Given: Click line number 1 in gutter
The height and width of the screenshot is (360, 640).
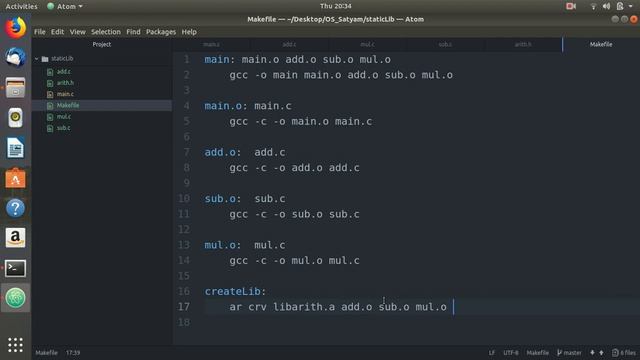Looking at the screenshot, I should [187, 60].
